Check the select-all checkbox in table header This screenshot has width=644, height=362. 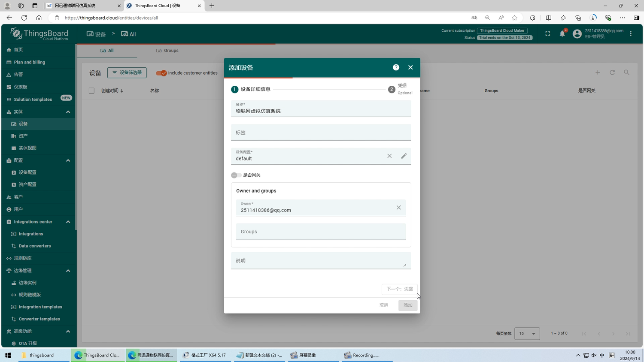pyautogui.click(x=91, y=90)
